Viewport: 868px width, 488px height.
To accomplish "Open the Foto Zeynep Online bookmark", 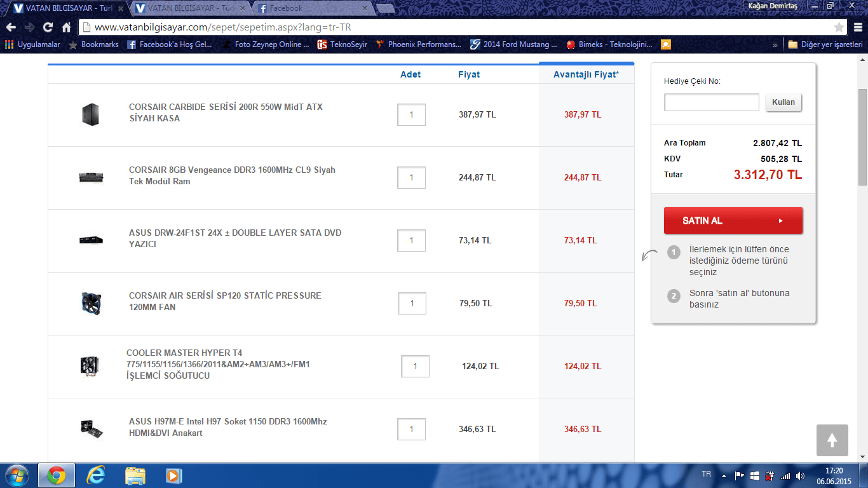I will 266,44.
